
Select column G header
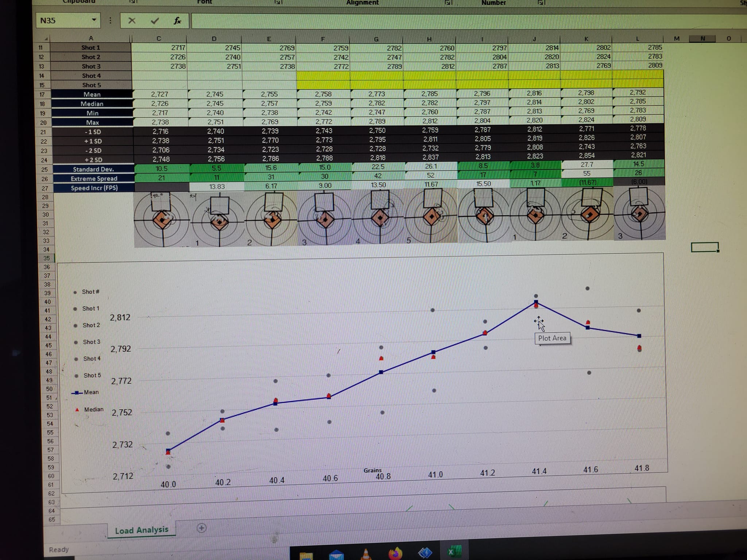376,39
